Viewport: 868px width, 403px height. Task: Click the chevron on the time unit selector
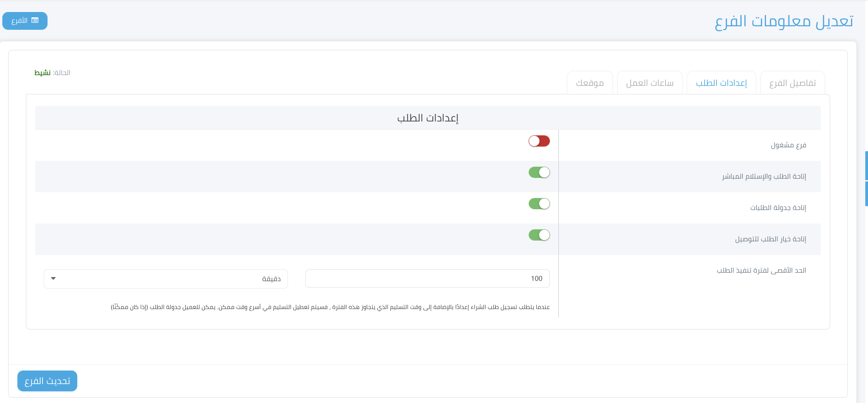[53, 278]
